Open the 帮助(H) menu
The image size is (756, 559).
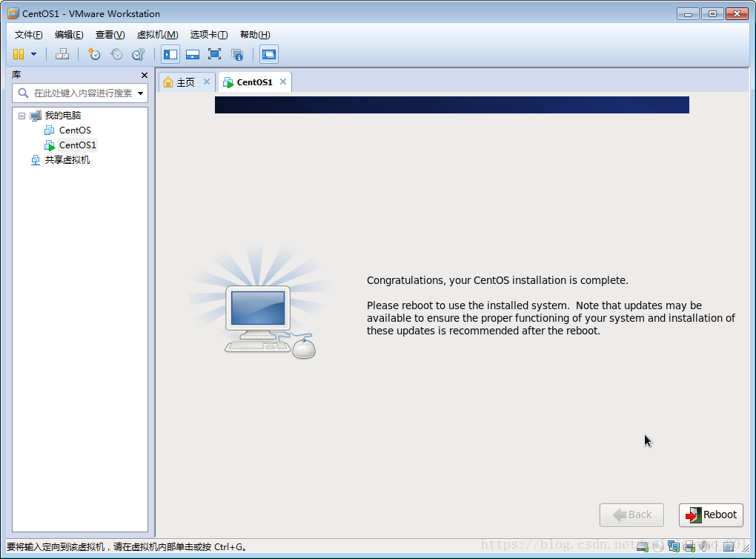[255, 35]
